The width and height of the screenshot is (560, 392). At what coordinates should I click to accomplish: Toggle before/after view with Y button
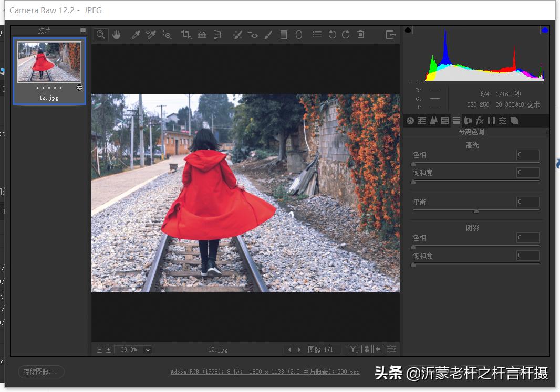coord(353,349)
